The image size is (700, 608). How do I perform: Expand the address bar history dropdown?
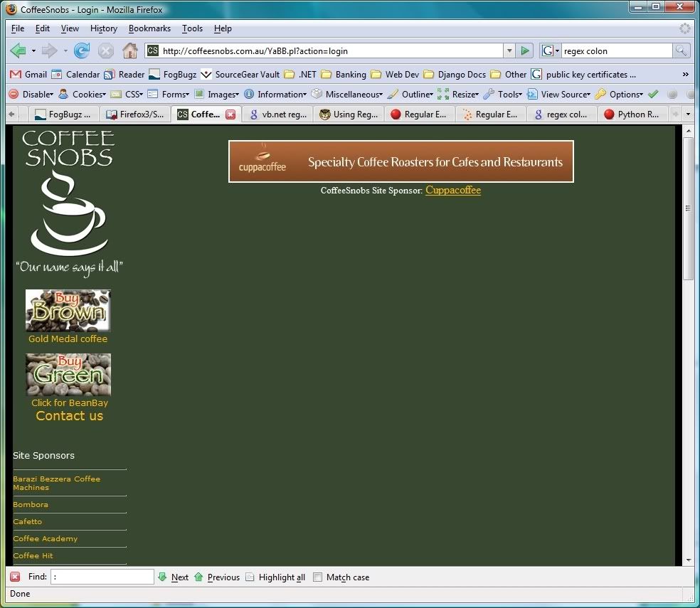[509, 50]
